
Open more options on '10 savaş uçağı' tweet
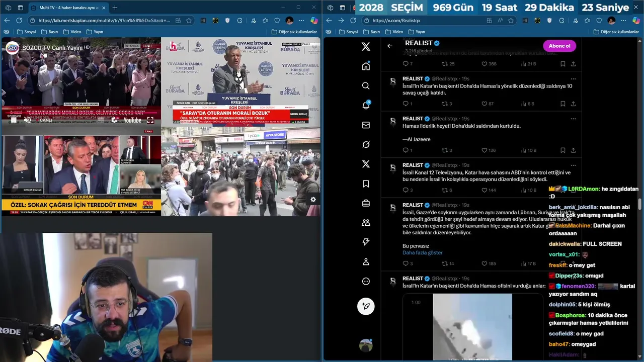point(573,79)
